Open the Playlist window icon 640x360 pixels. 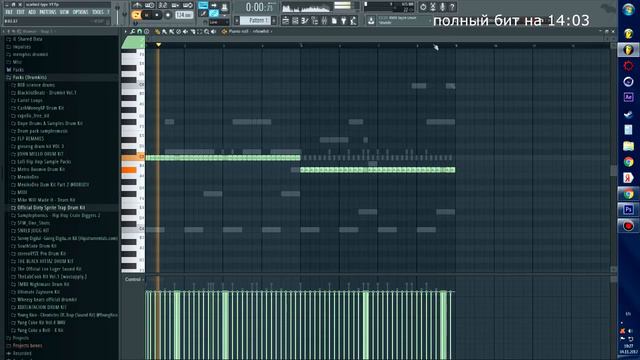286,20
